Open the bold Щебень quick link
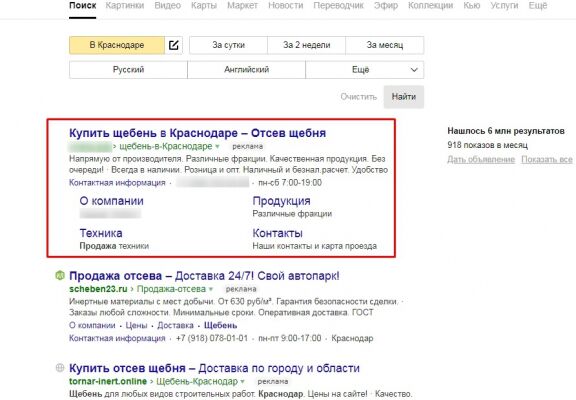 (x=220, y=326)
